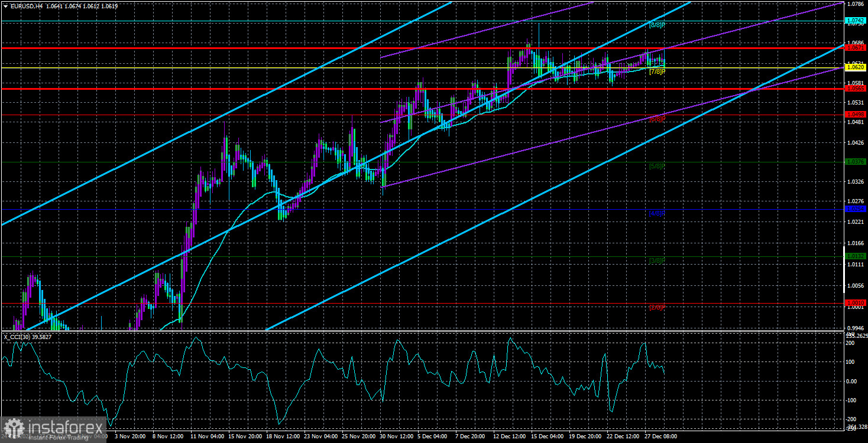Click the 30 Nov 12:00 date label
Image resolution: width=868 pixels, height=443 pixels.
coord(396,437)
